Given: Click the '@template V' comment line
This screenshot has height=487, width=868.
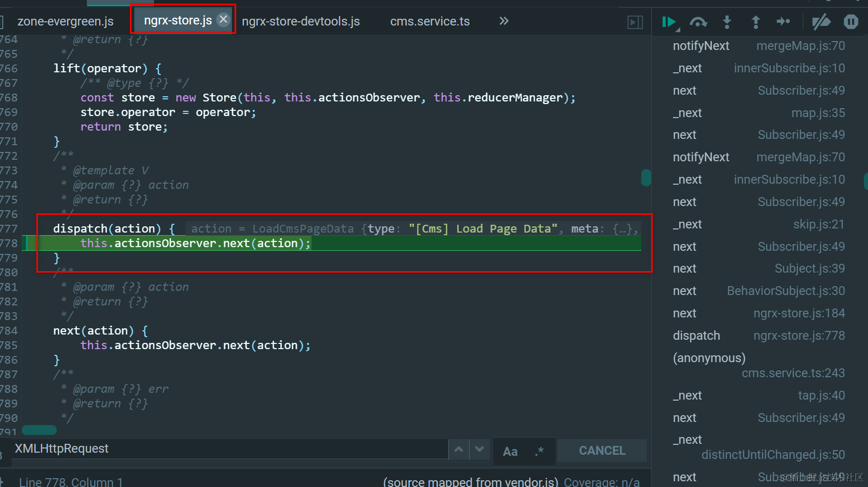Looking at the screenshot, I should tap(105, 170).
